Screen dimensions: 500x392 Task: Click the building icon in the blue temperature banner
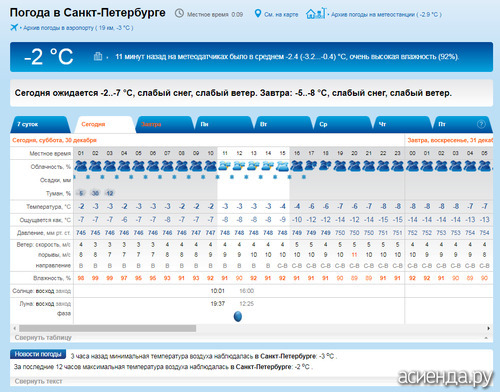click(x=98, y=56)
